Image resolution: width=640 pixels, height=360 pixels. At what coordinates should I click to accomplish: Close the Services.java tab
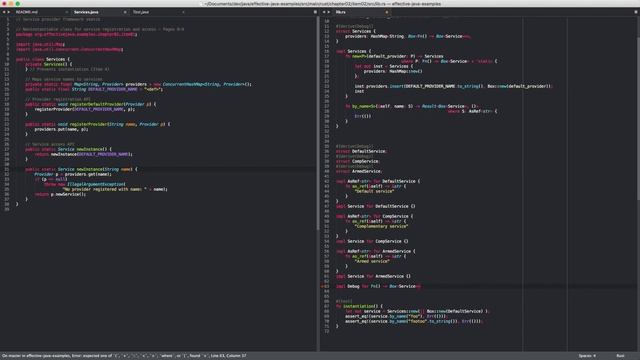point(125,12)
